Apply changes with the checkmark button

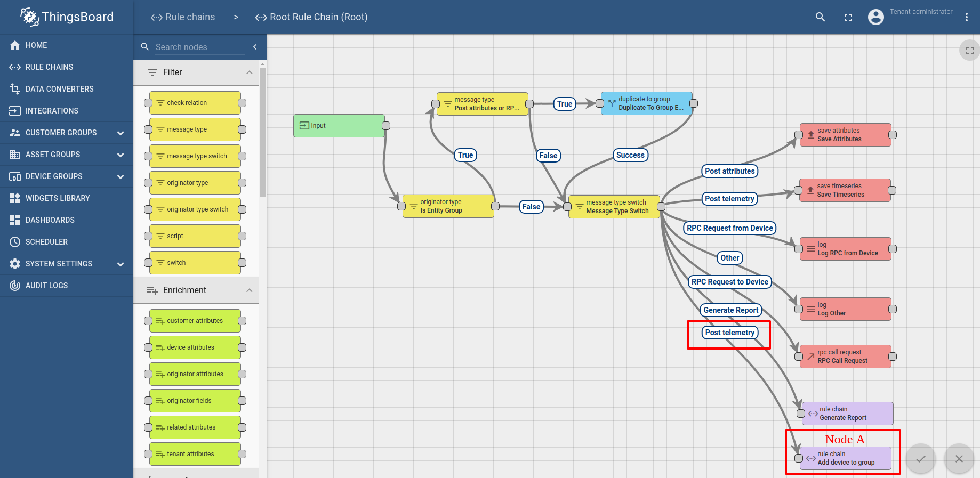(921, 459)
